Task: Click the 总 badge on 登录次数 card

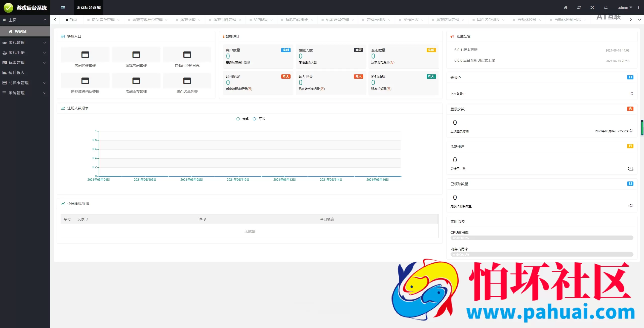Action: point(630,109)
